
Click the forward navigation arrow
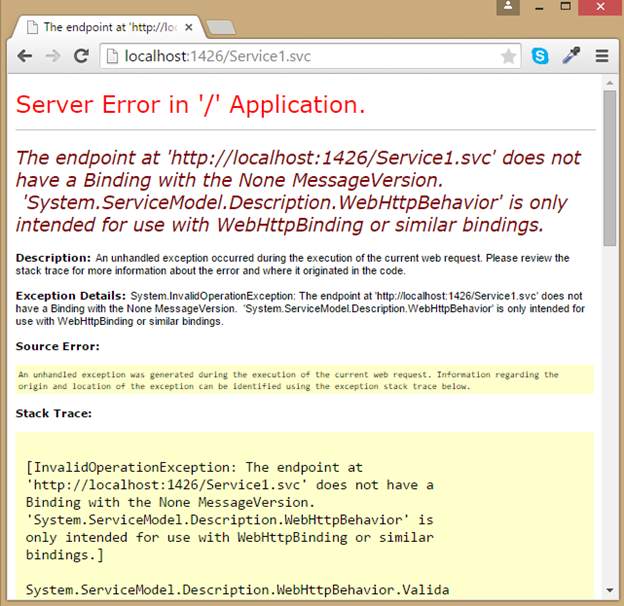coord(53,56)
